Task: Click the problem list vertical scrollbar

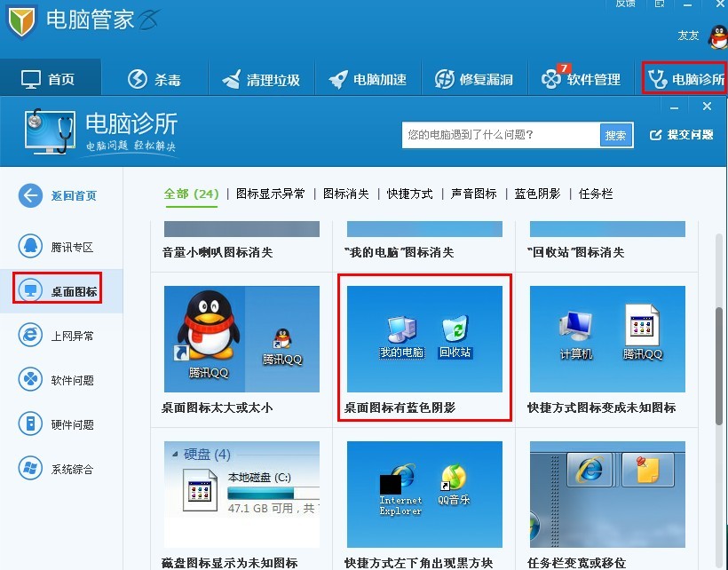Action: (719, 366)
